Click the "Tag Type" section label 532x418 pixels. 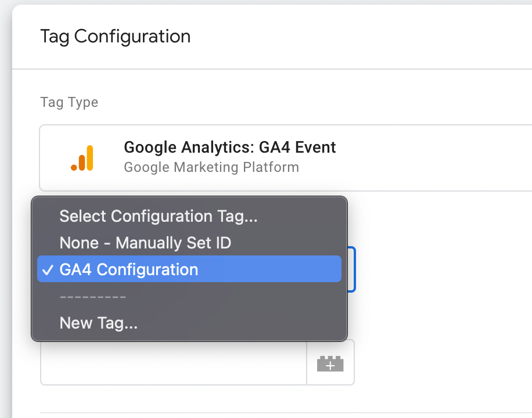pos(69,102)
